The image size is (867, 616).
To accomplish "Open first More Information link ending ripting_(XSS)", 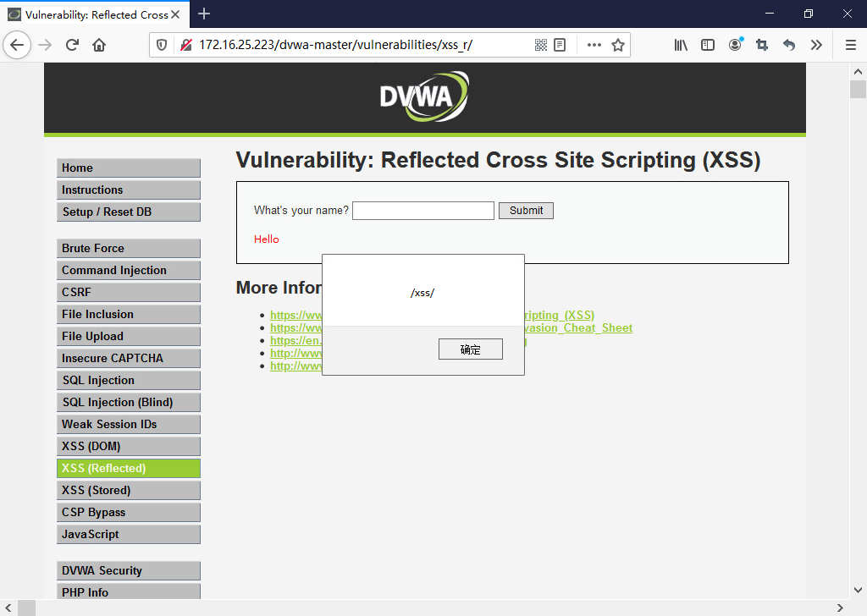I will click(560, 315).
